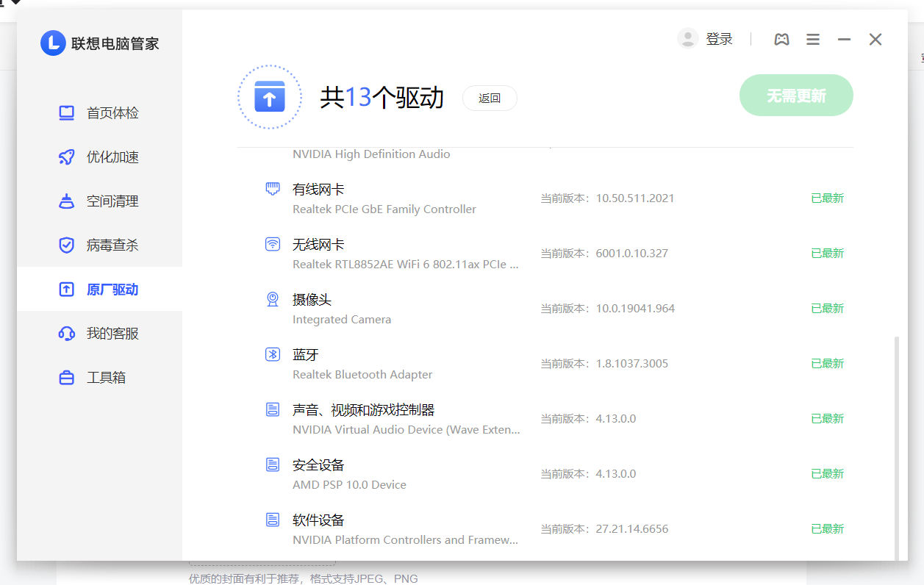Go to 优化加速 in sidebar
Image resolution: width=924 pixels, height=585 pixels.
pos(99,157)
